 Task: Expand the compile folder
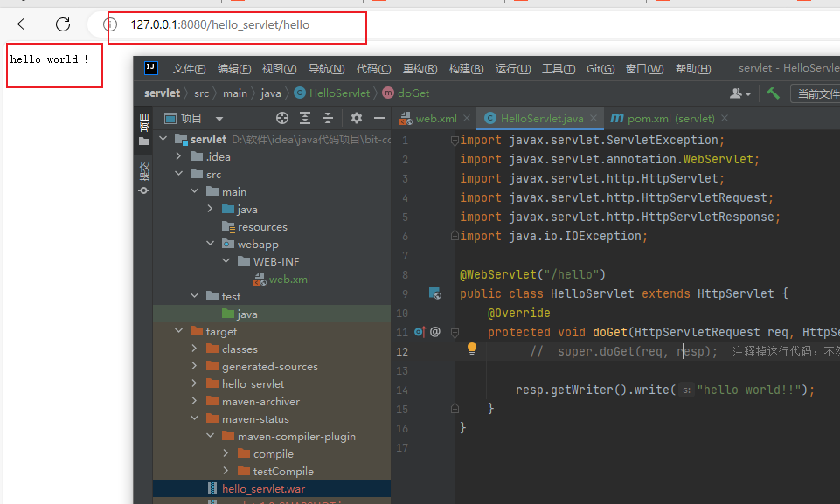226,453
